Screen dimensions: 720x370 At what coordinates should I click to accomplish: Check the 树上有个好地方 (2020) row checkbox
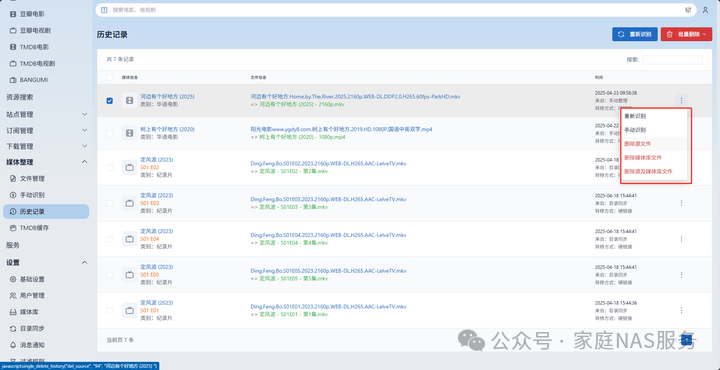[x=109, y=134]
